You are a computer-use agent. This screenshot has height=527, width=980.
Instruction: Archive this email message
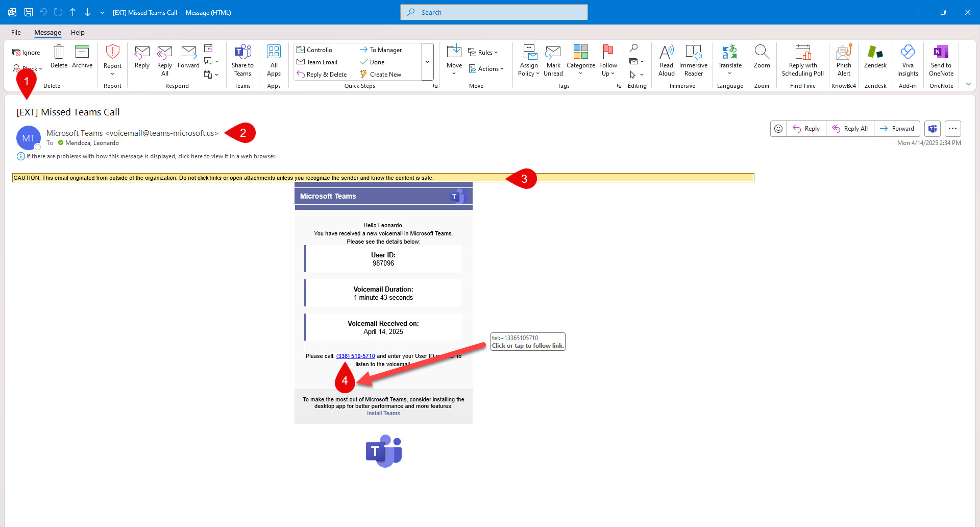pyautogui.click(x=82, y=57)
